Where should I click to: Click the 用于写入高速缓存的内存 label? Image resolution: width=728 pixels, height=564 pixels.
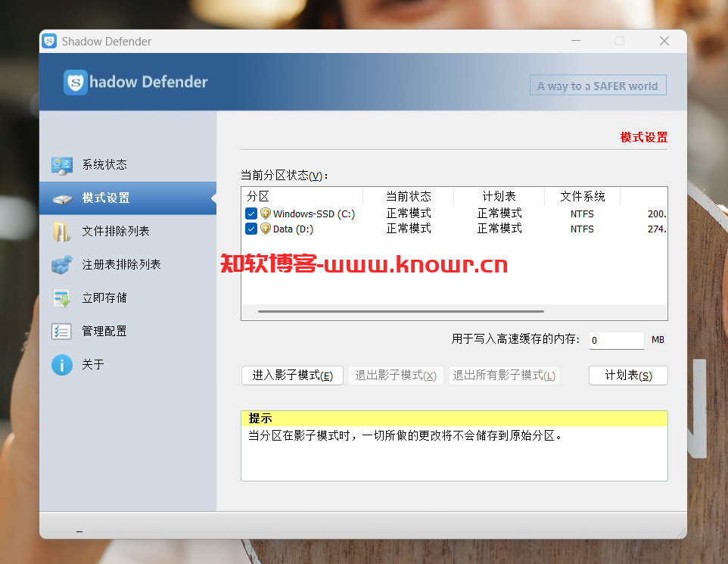point(515,339)
